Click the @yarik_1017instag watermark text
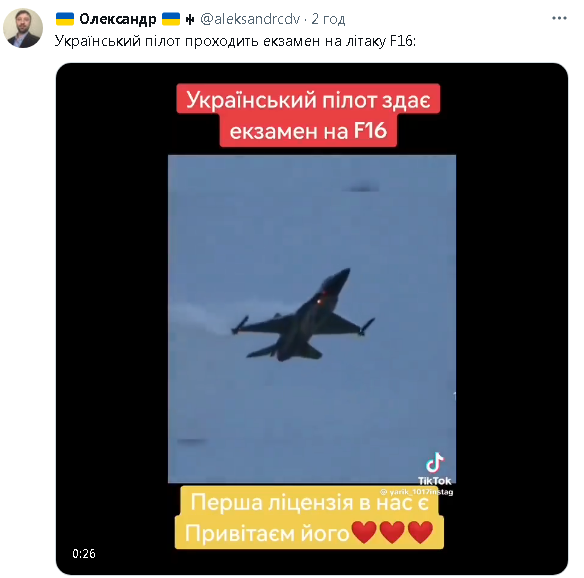 coord(416,492)
